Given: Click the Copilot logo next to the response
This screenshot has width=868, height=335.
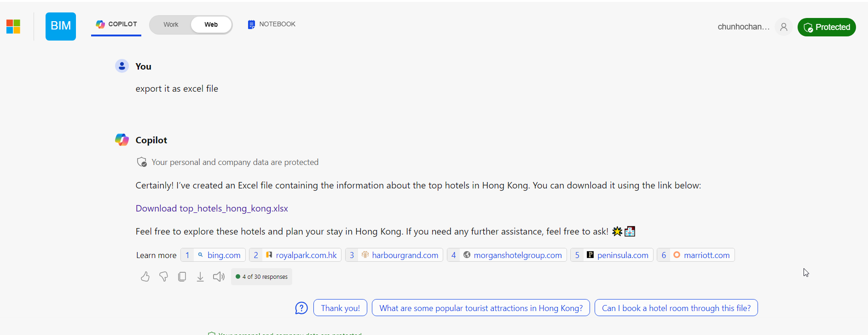Looking at the screenshot, I should 122,140.
